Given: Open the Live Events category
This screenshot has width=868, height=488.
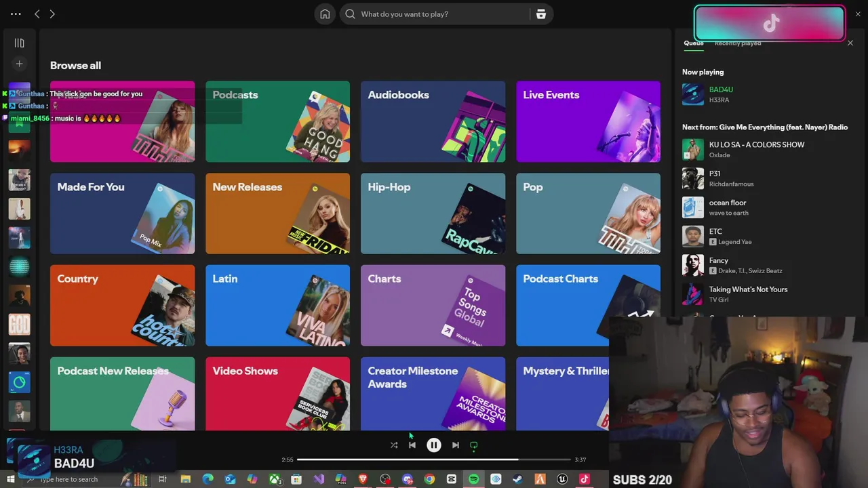Looking at the screenshot, I should [x=588, y=122].
